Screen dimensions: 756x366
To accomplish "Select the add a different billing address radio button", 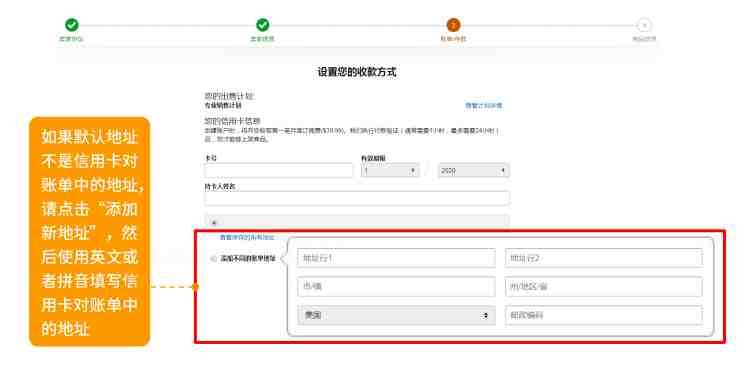I will pyautogui.click(x=214, y=258).
